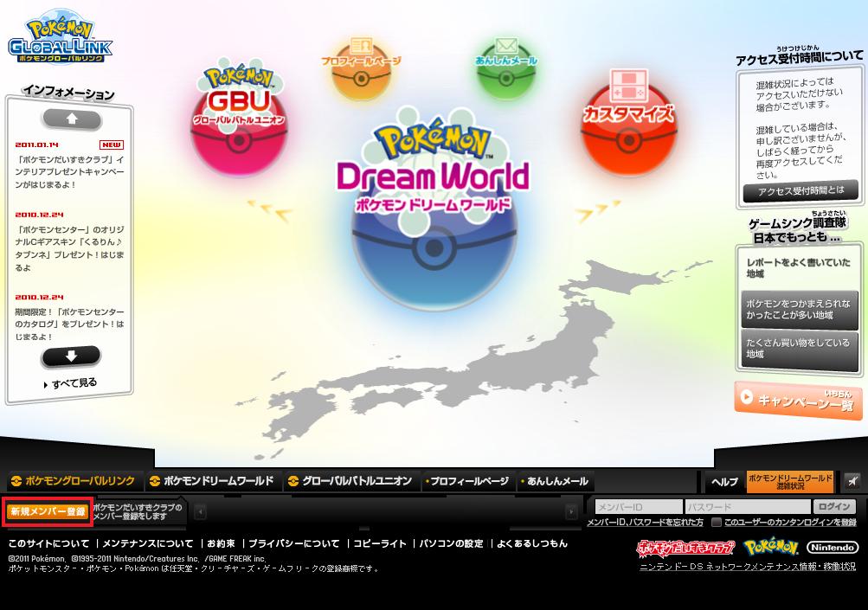Expand すべて見る in the information panel
The height and width of the screenshot is (610, 868).
(71, 383)
